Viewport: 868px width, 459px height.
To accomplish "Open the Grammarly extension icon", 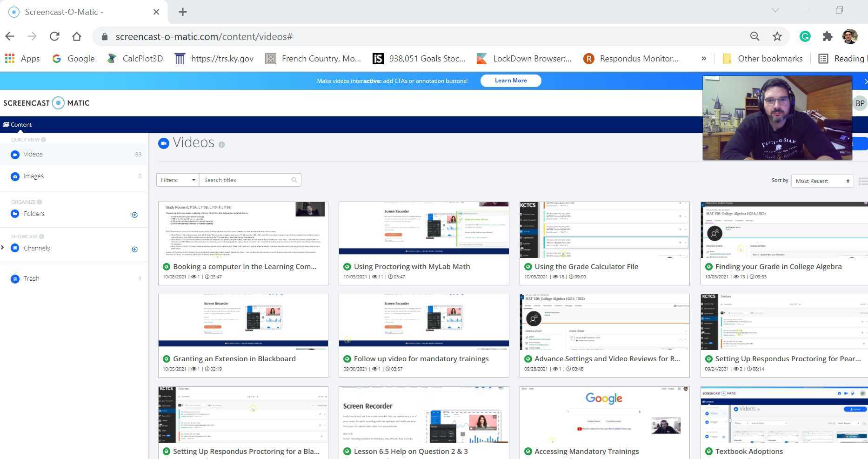I will [x=805, y=36].
